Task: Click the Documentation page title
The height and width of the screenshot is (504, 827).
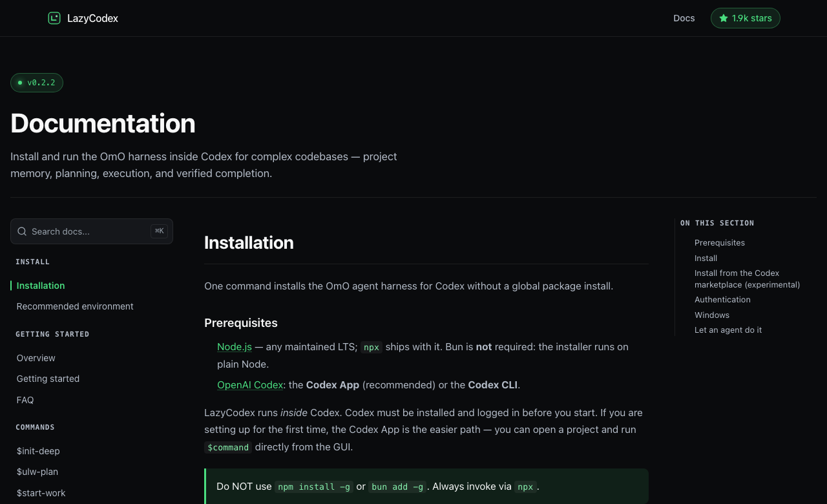Action: pos(103,123)
